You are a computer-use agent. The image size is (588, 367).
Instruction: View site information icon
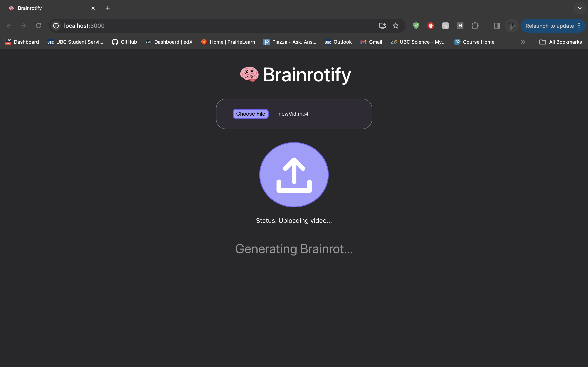(x=56, y=26)
